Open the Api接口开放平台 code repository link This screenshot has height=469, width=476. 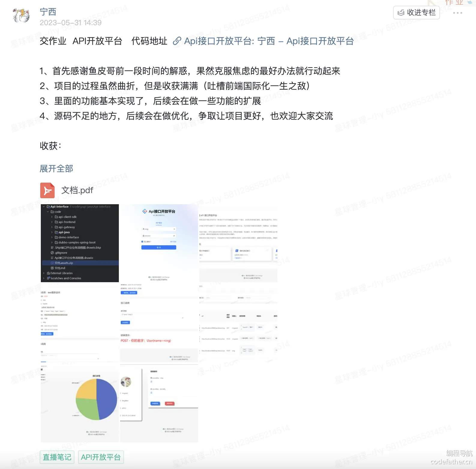pyautogui.click(x=269, y=41)
